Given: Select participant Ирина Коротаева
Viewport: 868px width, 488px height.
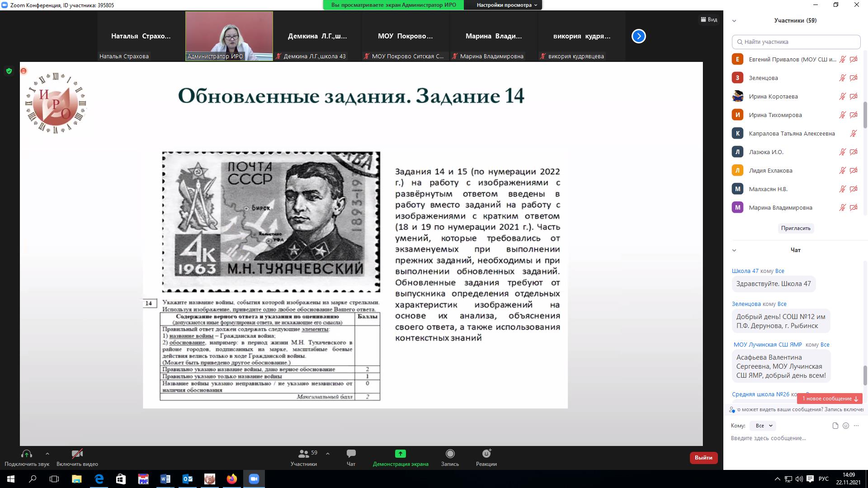Looking at the screenshot, I should (x=795, y=96).
